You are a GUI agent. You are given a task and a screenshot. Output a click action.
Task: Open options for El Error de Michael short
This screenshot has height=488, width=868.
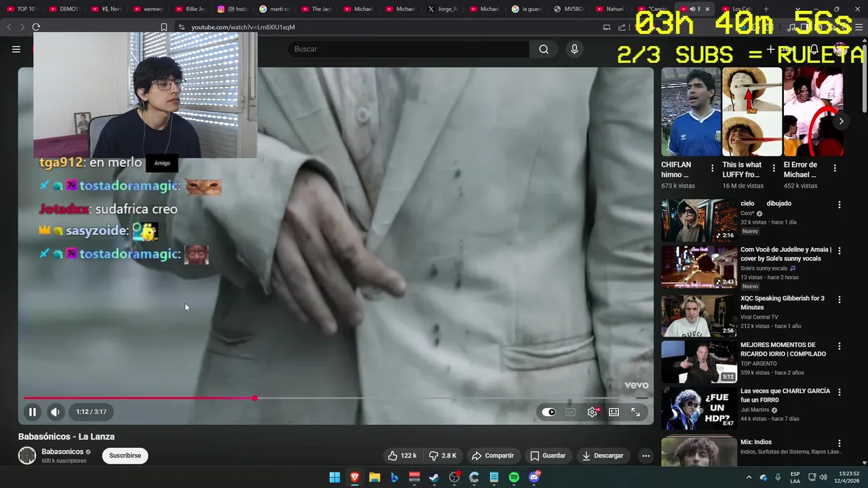[835, 168]
